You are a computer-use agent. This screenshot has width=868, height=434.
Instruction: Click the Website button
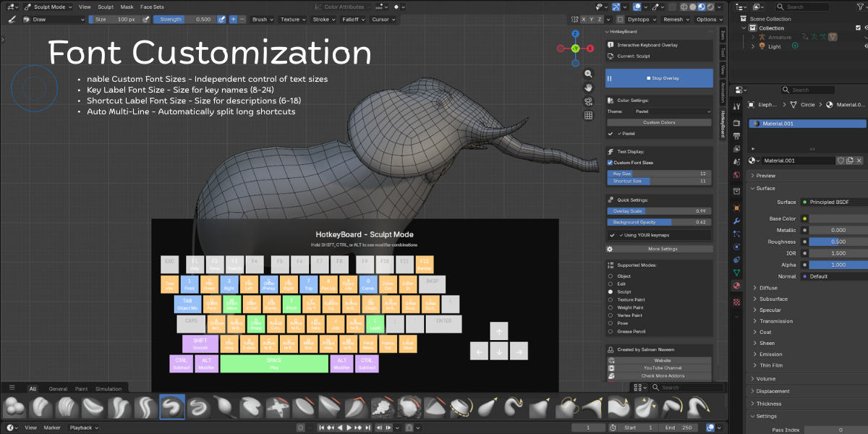pyautogui.click(x=659, y=360)
